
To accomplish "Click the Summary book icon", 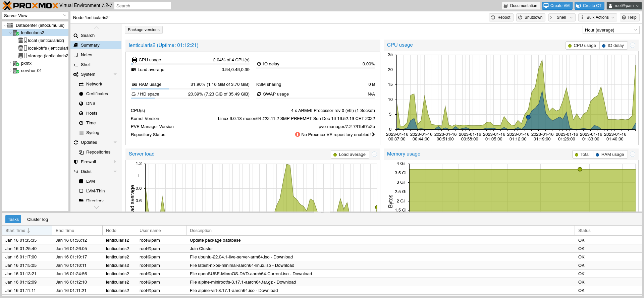I will pyautogui.click(x=76, y=45).
